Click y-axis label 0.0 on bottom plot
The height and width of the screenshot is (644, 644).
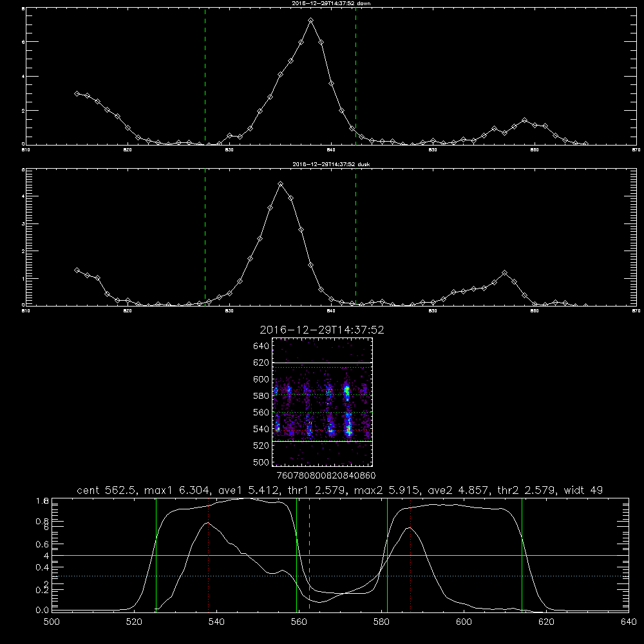tap(43, 611)
